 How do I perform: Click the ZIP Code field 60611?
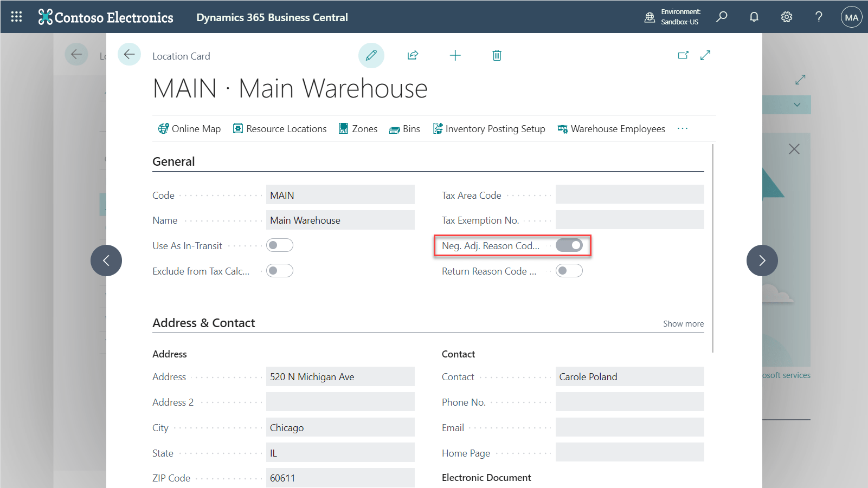340,478
